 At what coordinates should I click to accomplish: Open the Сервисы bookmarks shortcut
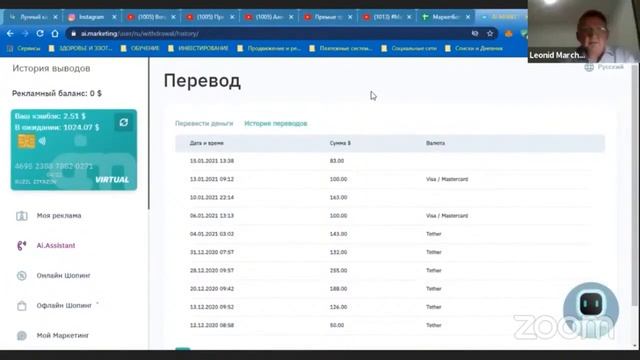pyautogui.click(x=24, y=48)
